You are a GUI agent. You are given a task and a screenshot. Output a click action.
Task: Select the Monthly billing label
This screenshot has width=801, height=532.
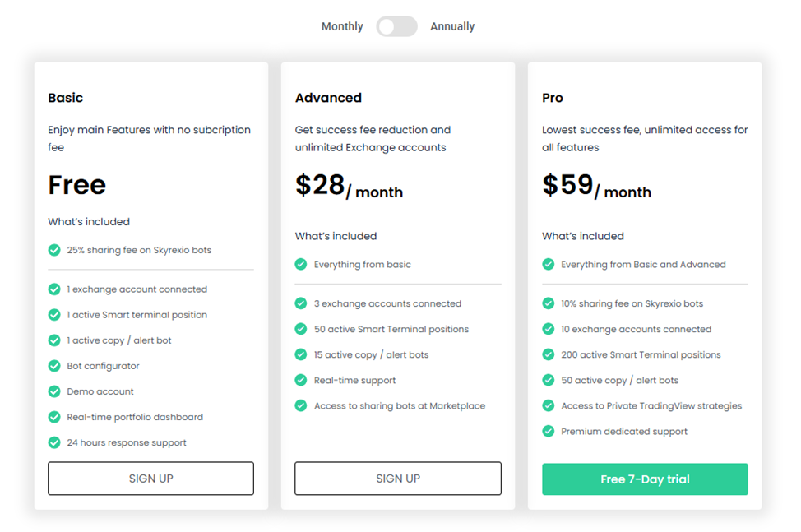click(342, 26)
